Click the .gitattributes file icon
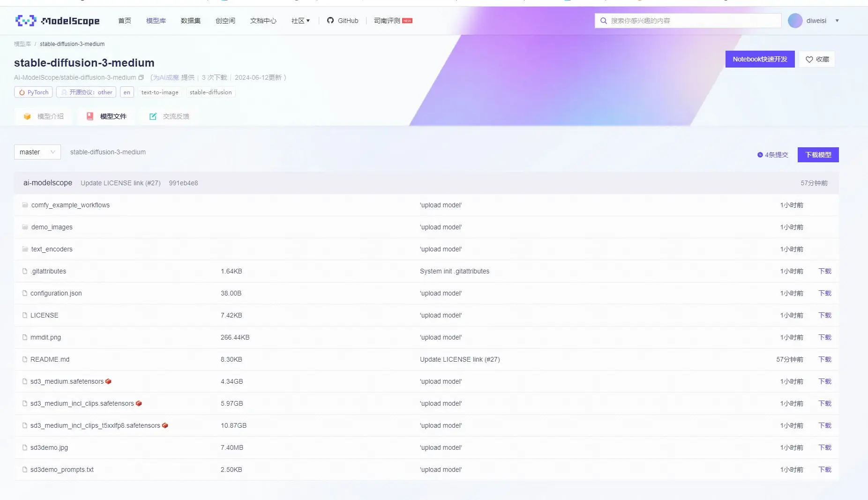This screenshot has width=868, height=500. click(x=25, y=271)
